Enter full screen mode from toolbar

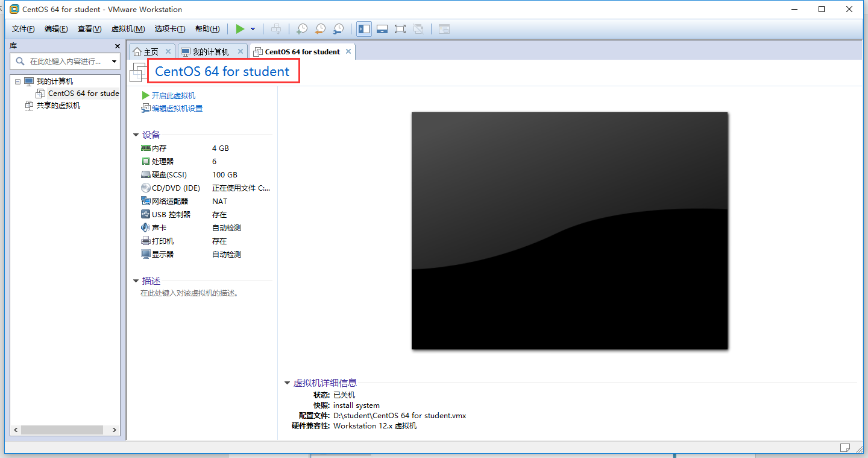400,29
